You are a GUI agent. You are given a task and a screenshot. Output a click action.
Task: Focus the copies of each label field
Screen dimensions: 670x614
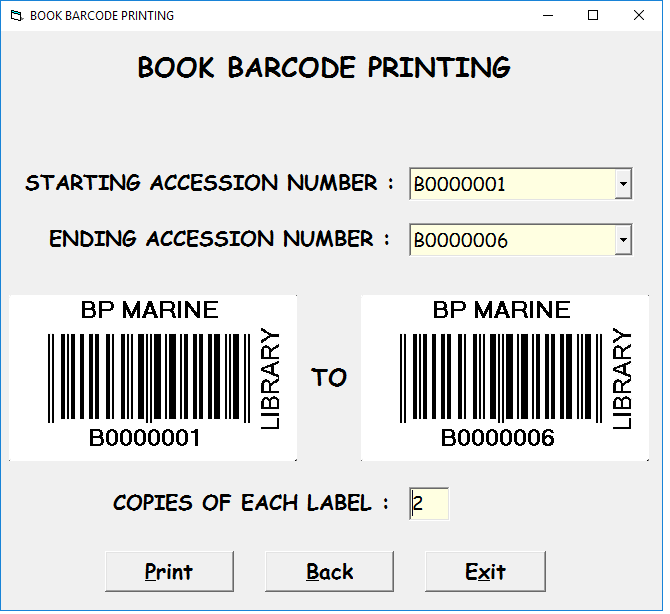(429, 503)
